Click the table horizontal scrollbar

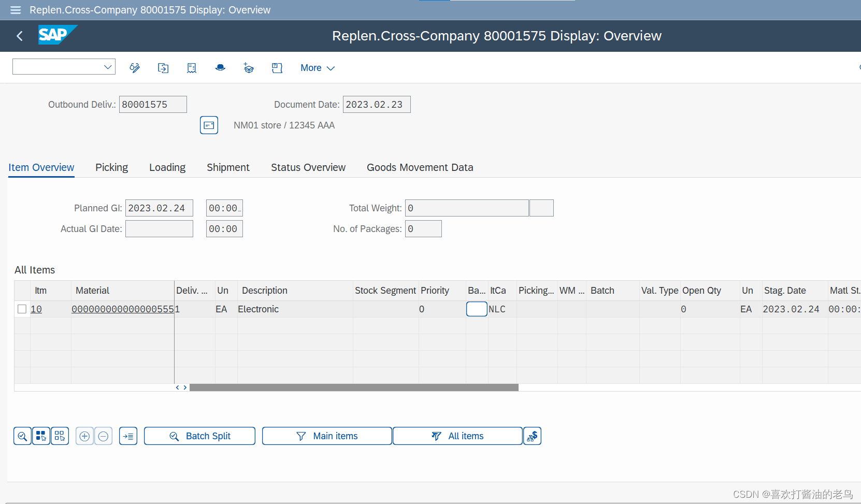coord(354,387)
